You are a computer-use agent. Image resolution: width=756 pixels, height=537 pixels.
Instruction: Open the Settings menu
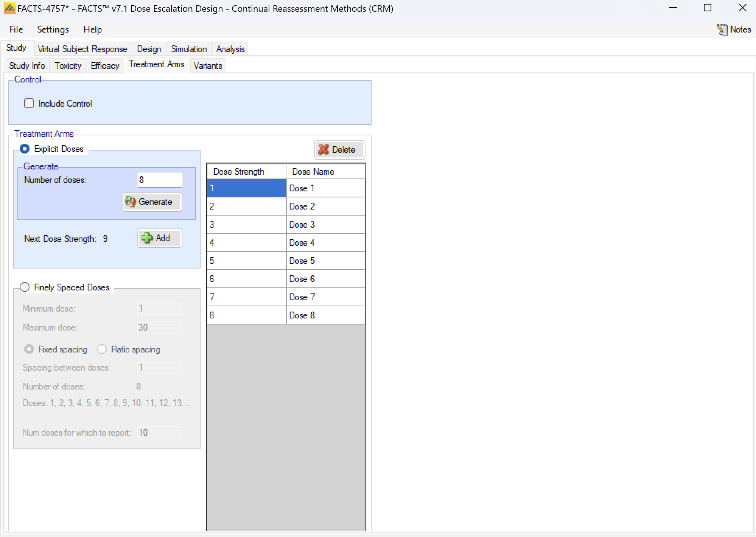53,29
